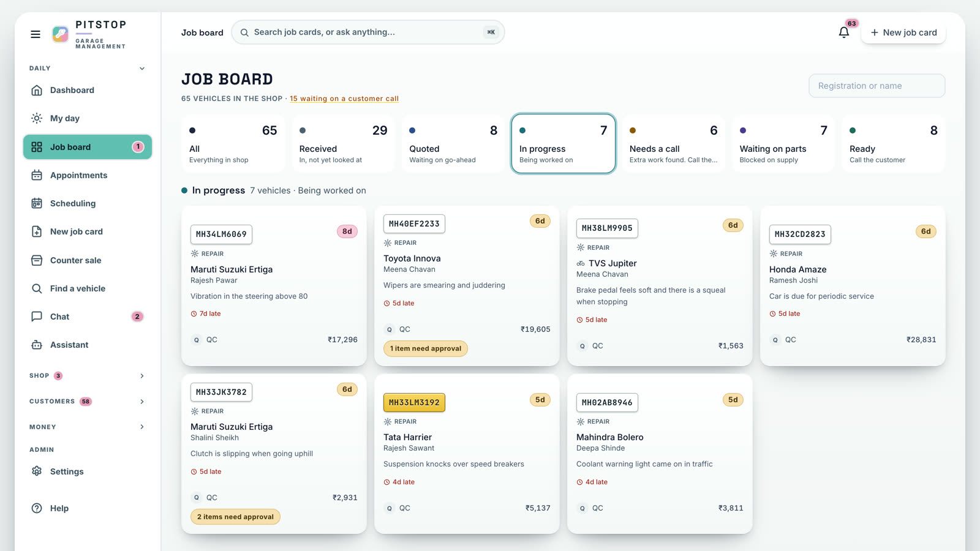The height and width of the screenshot is (551, 980).
Task: Open the Counter sale icon
Action: click(37, 260)
